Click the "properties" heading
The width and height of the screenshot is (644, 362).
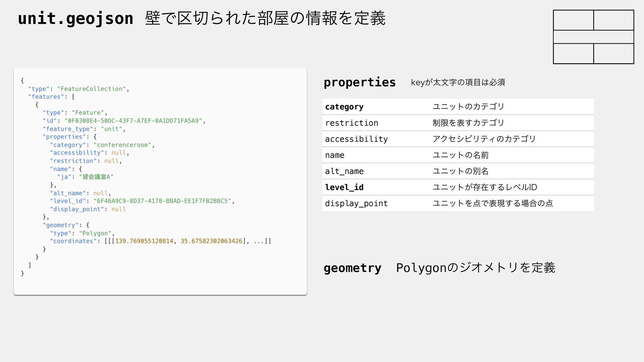point(360,82)
